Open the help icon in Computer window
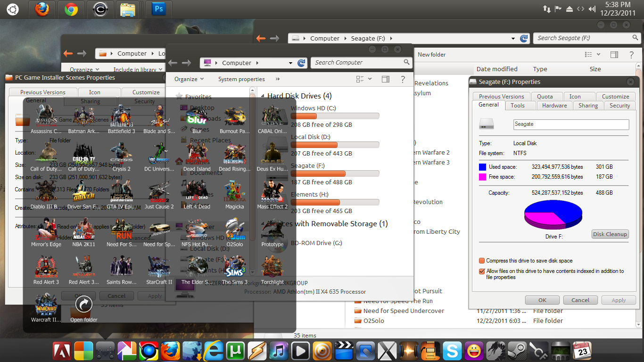This screenshot has height=362, width=644. [x=402, y=79]
